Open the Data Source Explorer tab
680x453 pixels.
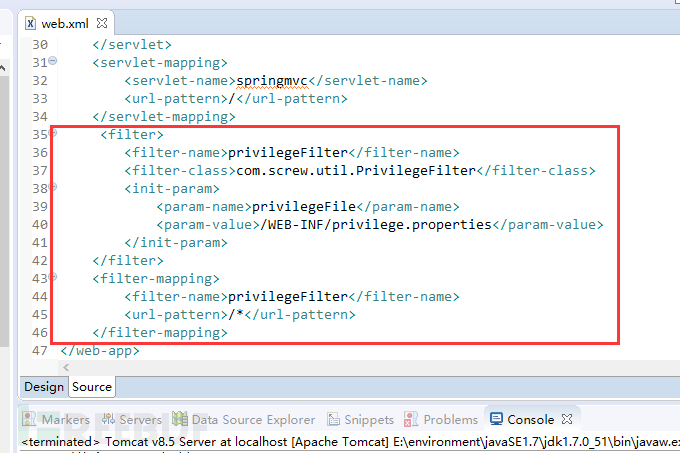point(244,419)
